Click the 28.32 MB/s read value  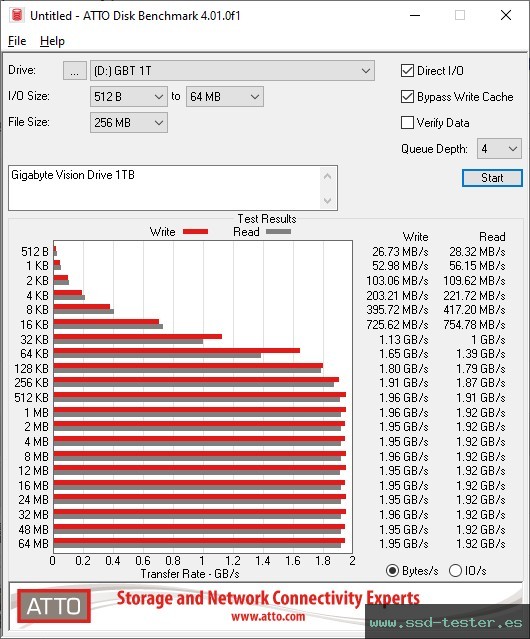(477, 252)
